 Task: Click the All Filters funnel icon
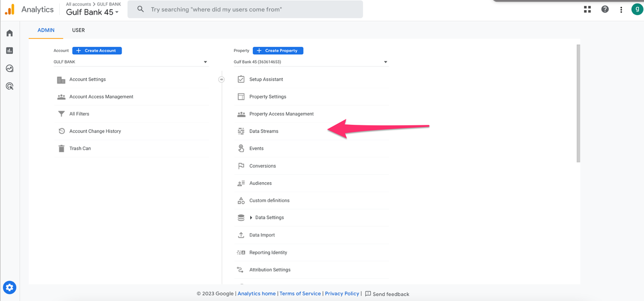[x=61, y=114]
